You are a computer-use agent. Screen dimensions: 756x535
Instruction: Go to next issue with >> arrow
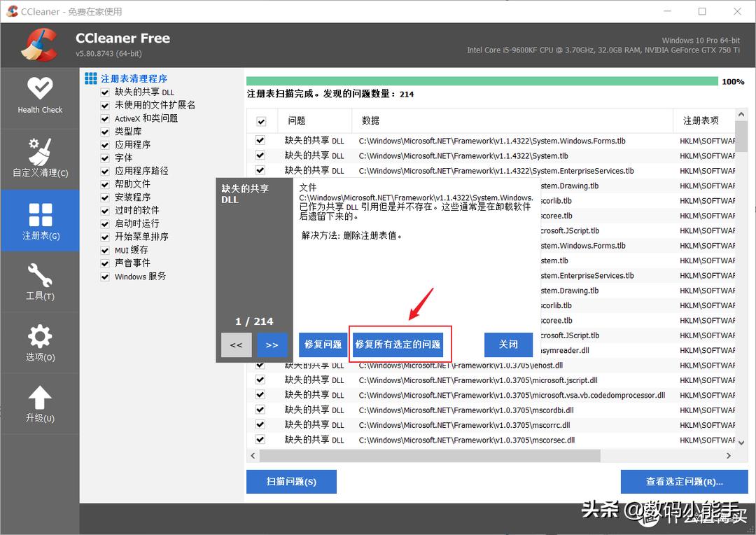(x=272, y=345)
